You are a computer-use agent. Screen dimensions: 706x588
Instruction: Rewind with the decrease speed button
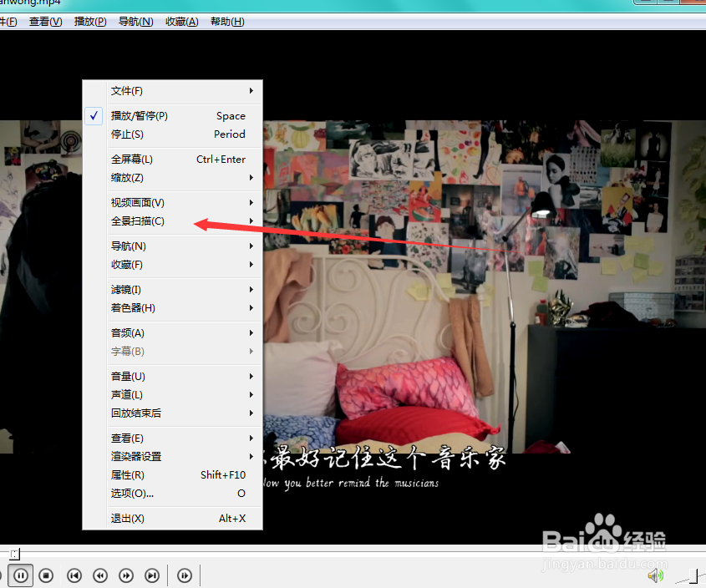(100, 575)
